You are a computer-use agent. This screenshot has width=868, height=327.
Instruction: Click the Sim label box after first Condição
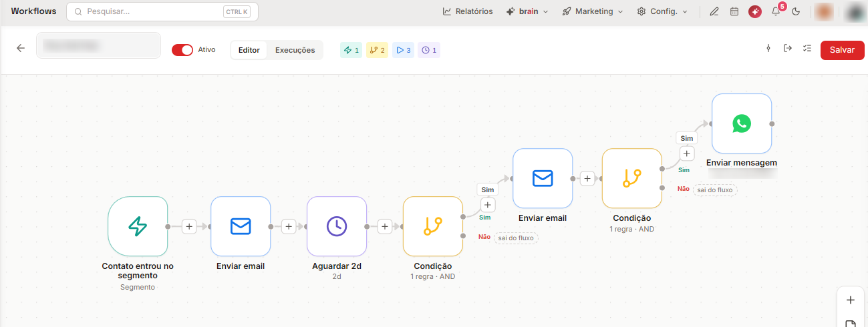tap(488, 190)
